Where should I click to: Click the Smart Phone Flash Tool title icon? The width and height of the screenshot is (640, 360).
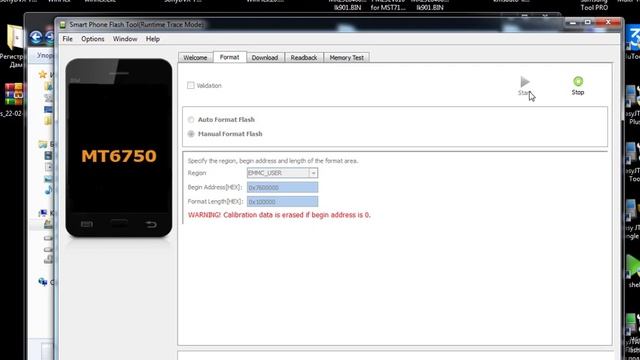63,25
